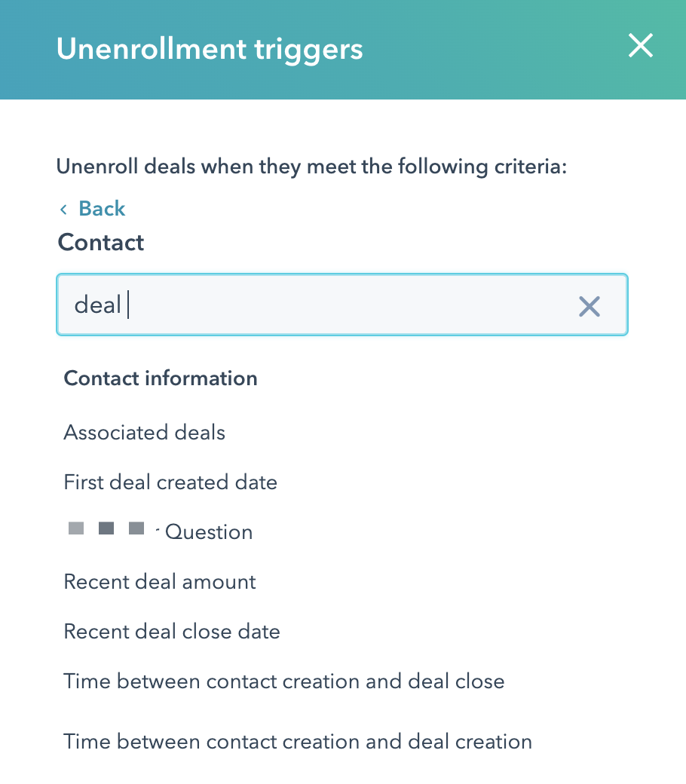
Task: Click the back chevron arrow icon
Action: [x=63, y=209]
